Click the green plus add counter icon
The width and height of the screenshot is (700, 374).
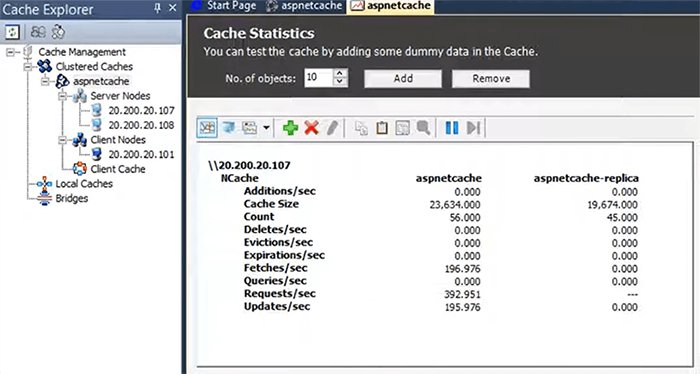point(290,128)
